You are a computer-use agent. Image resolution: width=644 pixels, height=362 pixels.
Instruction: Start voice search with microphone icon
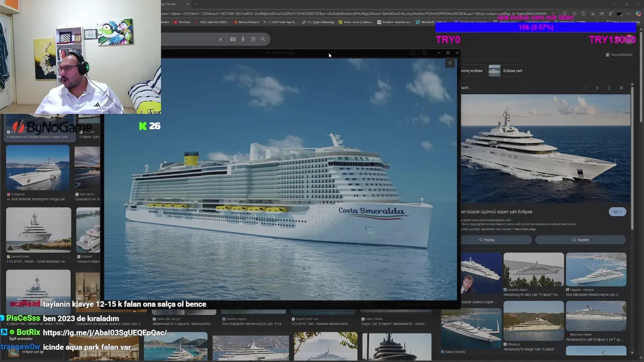click(243, 39)
